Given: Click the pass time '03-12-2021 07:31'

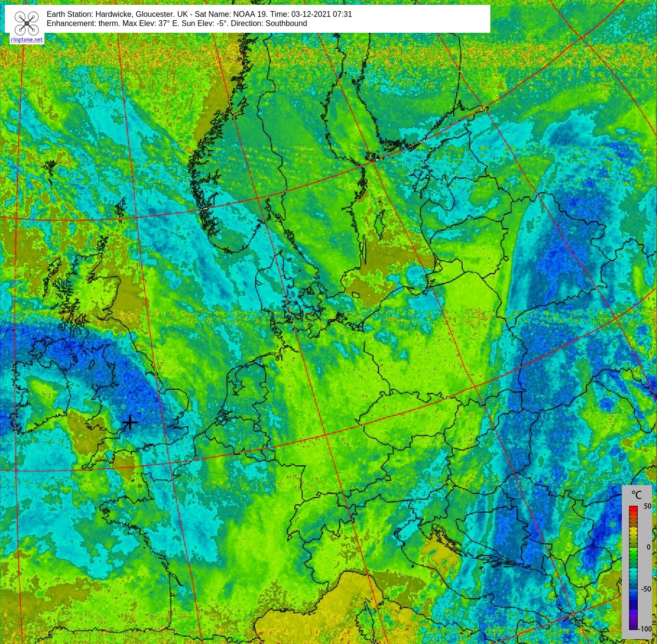Looking at the screenshot, I should point(322,14).
